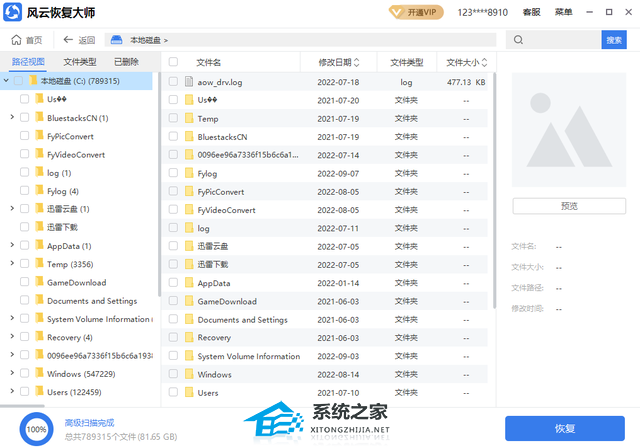
Task: Collapse the local disk (C:) tree node
Action: click(x=6, y=81)
